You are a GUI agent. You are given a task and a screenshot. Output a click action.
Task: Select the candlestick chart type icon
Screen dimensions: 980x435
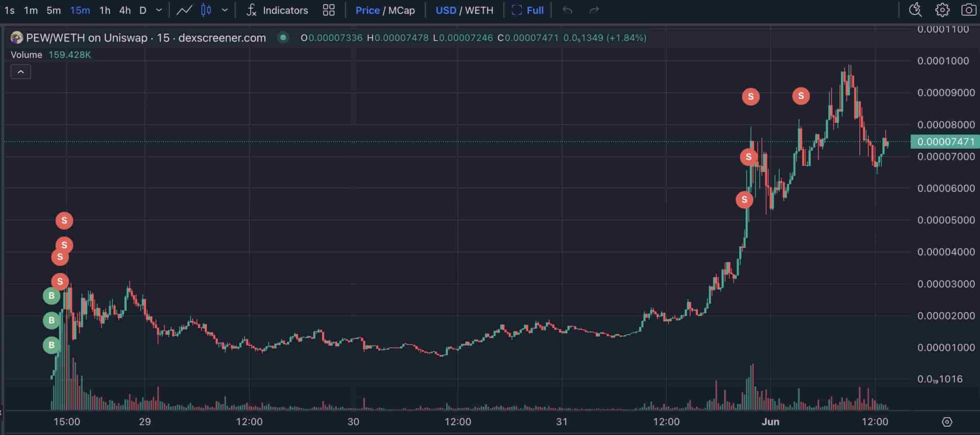click(x=206, y=10)
